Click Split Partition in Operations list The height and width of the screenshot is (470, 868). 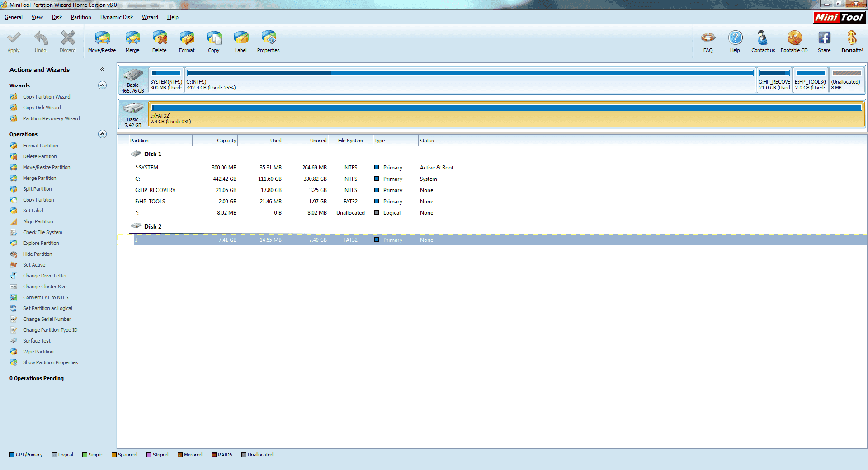pyautogui.click(x=38, y=189)
